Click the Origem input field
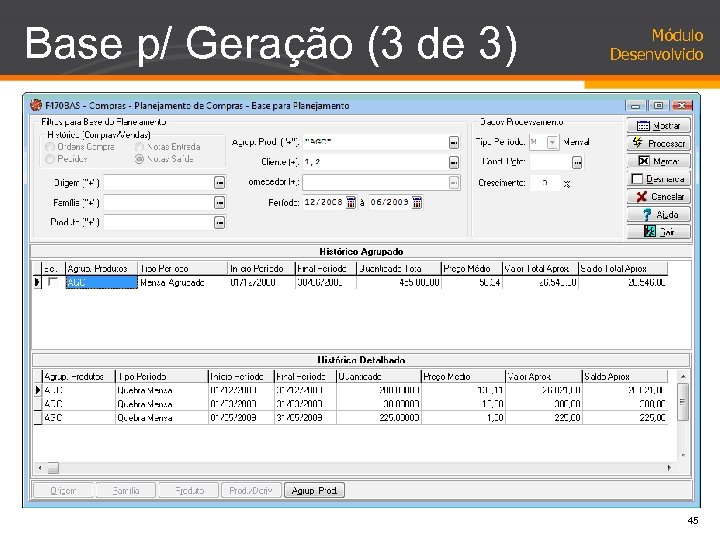This screenshot has height=540, width=720. click(x=158, y=183)
